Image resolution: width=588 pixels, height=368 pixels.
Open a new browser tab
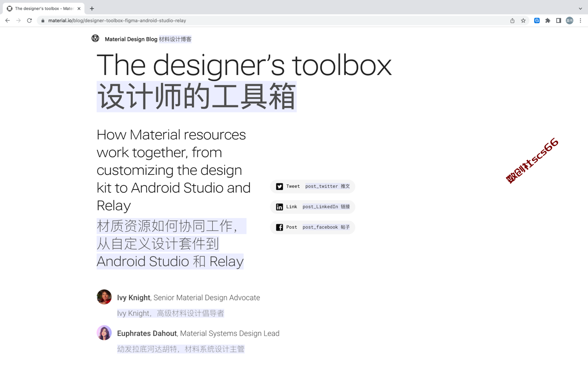(92, 8)
